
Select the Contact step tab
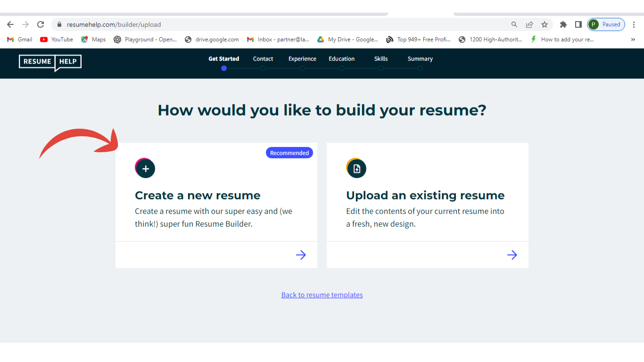263,59
